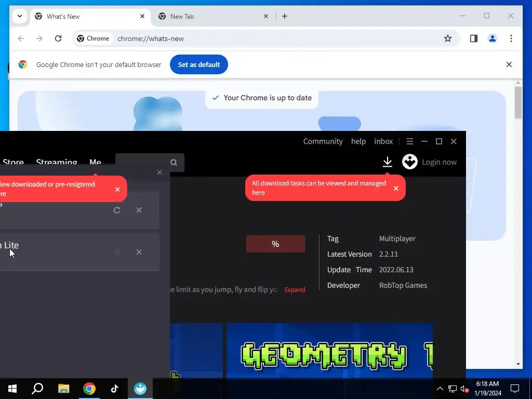Open Windows taskbar search
This screenshot has height=399, width=532.
[37, 389]
